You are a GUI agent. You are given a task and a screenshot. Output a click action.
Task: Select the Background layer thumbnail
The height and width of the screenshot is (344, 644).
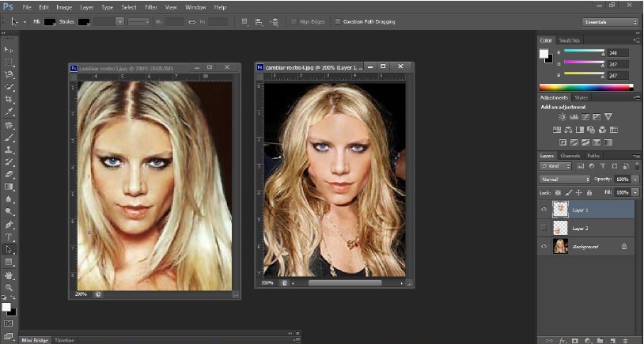[560, 246]
